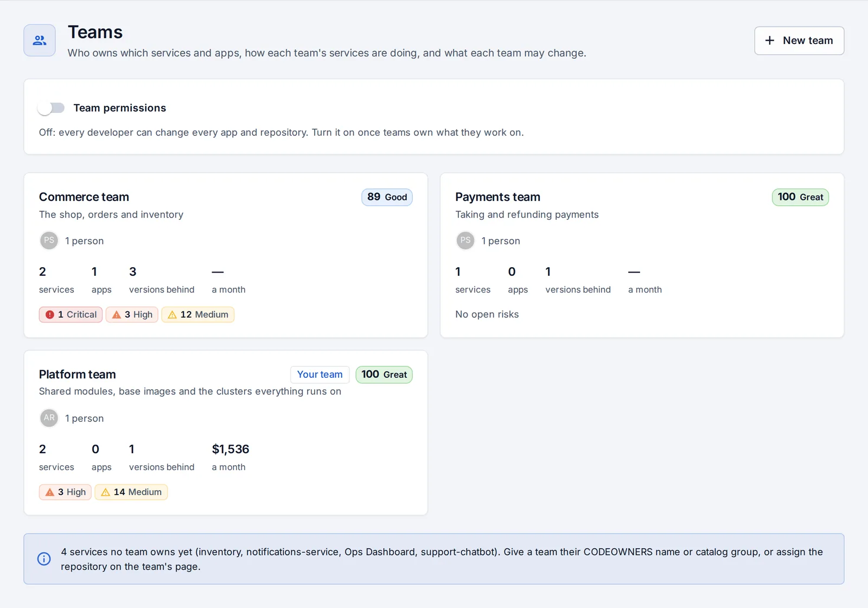Select Platform team 100 Great score badge

point(384,375)
